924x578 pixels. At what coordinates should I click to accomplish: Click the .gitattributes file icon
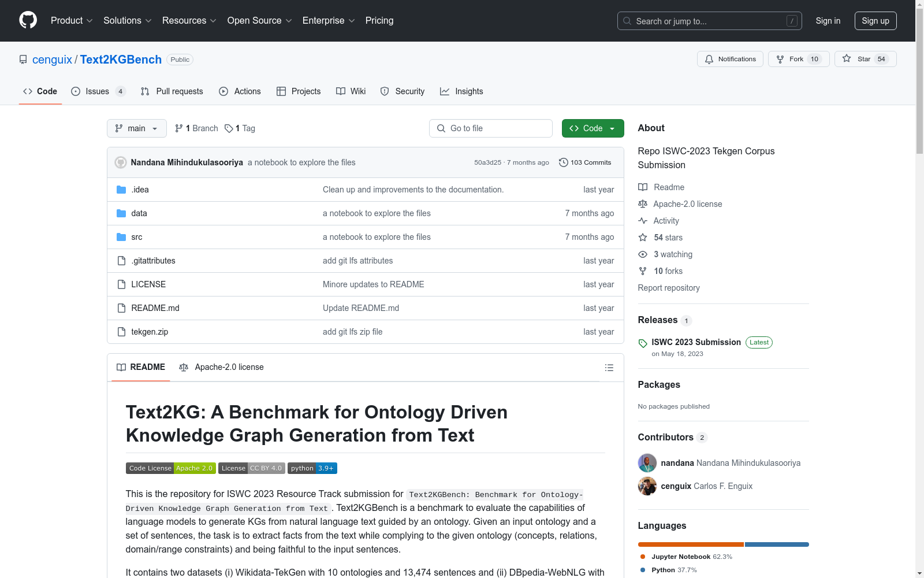tap(121, 261)
